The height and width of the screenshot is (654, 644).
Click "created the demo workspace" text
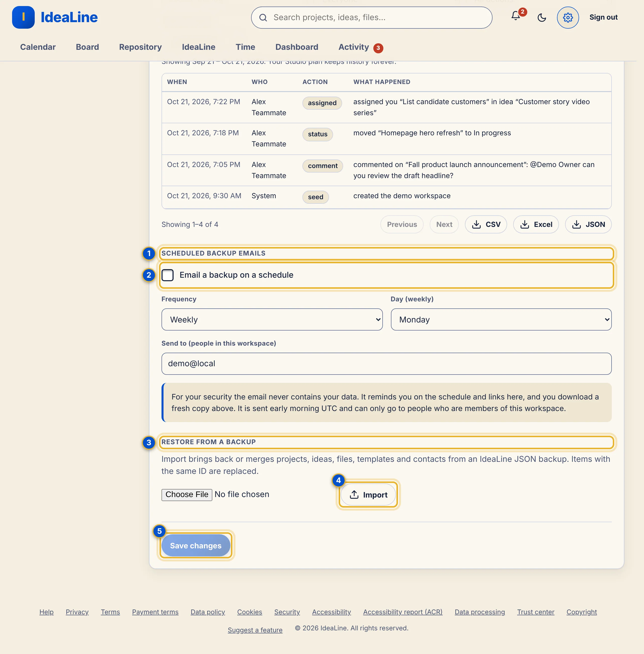[x=401, y=196]
